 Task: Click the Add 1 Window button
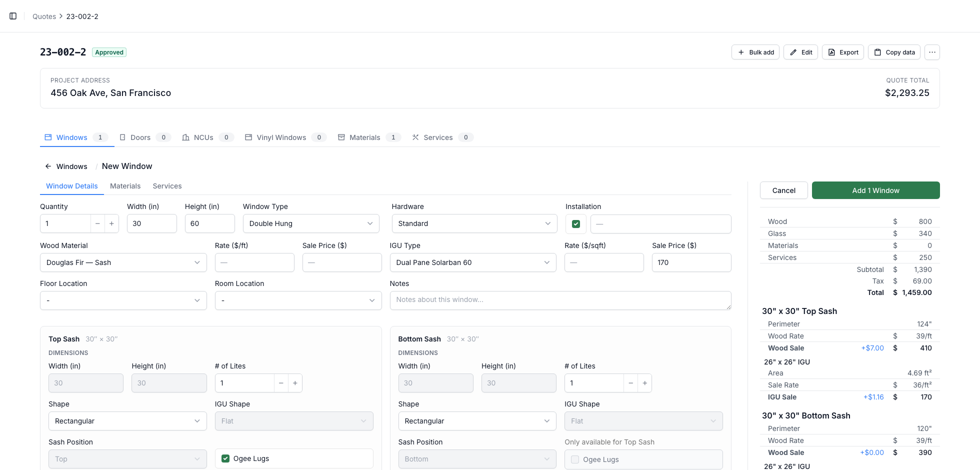point(875,190)
